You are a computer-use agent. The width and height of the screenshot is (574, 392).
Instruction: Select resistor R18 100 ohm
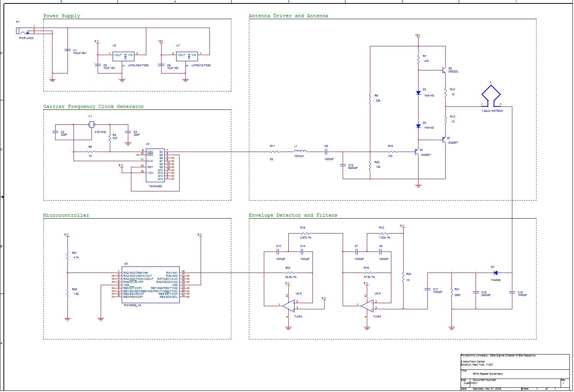click(392, 152)
